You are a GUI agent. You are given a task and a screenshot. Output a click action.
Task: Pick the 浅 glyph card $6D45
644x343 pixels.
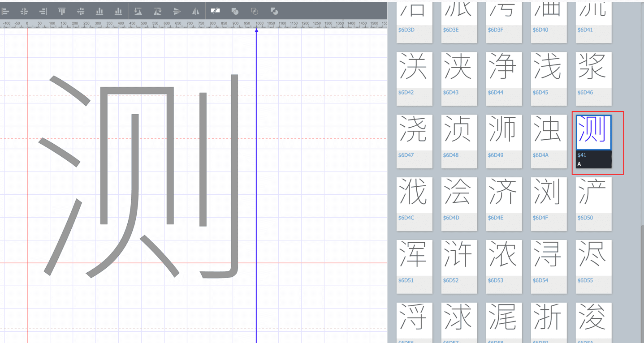point(549,79)
